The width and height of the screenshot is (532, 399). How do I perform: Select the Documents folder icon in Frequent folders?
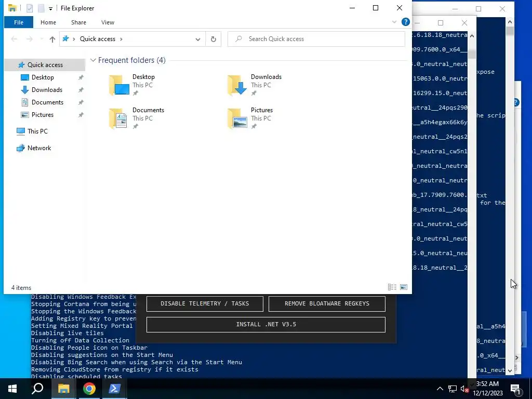(119, 118)
